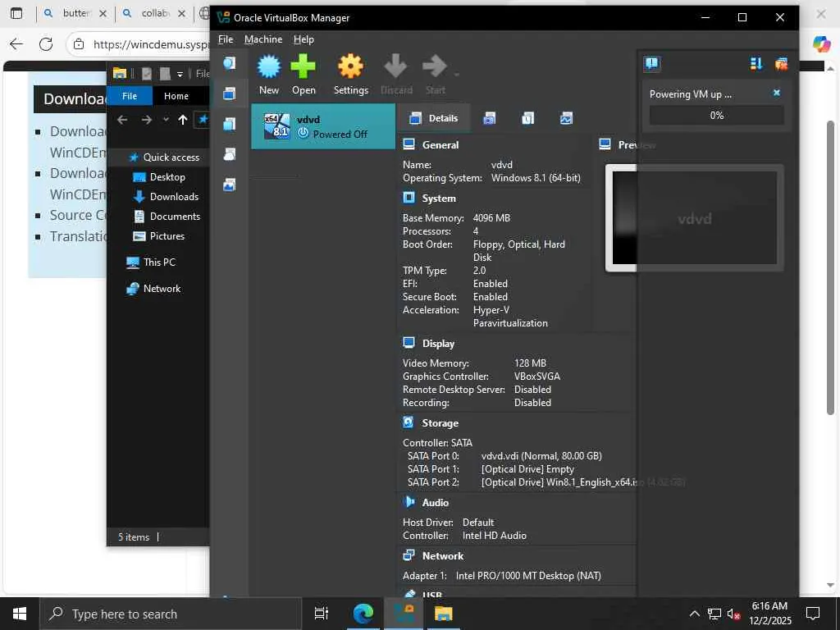
Task: Open the Copilot icon in Edge
Action: click(820, 43)
